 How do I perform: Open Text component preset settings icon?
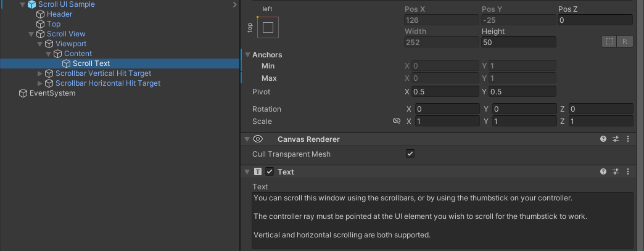pos(615,172)
